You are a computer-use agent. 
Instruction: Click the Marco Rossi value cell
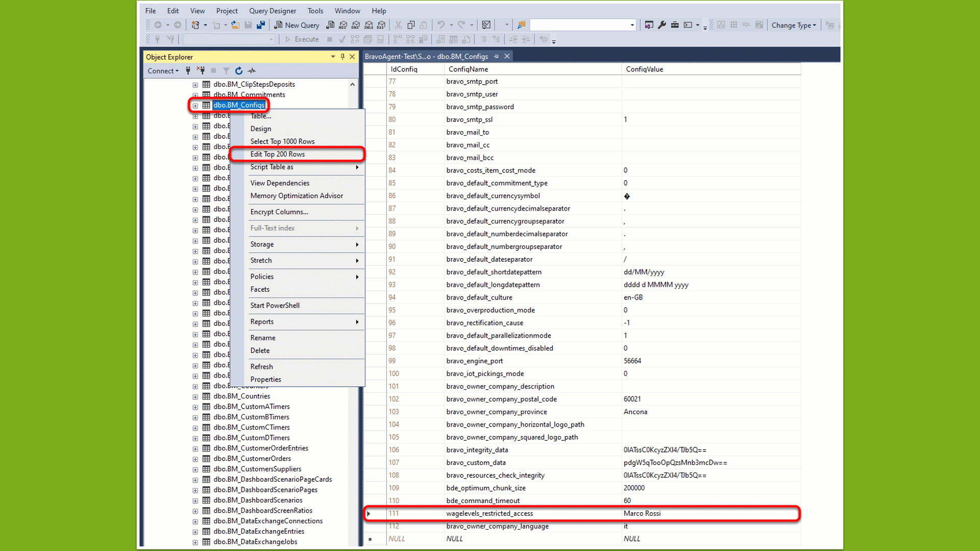(710, 513)
